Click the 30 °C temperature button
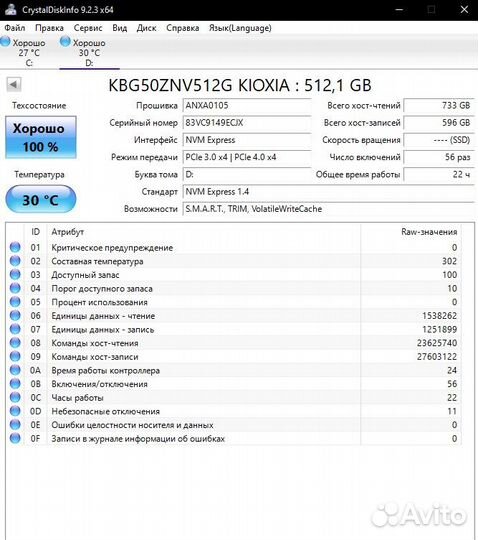478x540 pixels. [41, 199]
